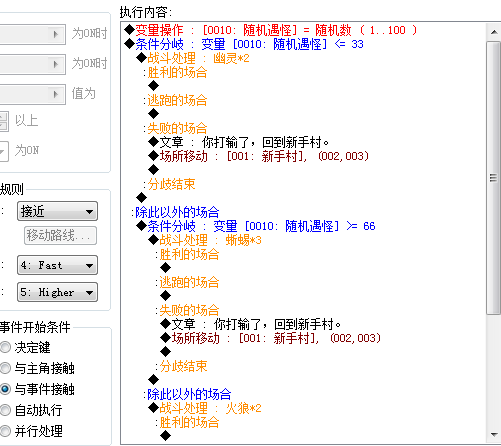Select first 场所移动 新手村 line
The width and height of the screenshot is (501, 446).
coord(259,156)
